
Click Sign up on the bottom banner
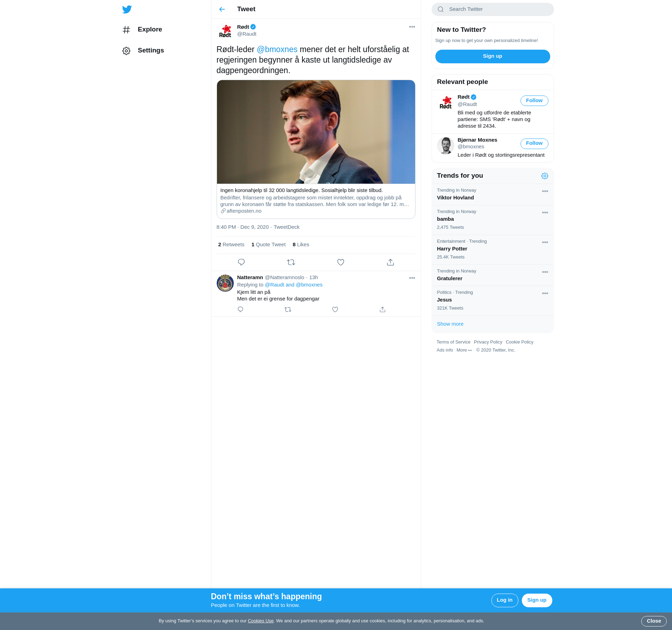(537, 600)
